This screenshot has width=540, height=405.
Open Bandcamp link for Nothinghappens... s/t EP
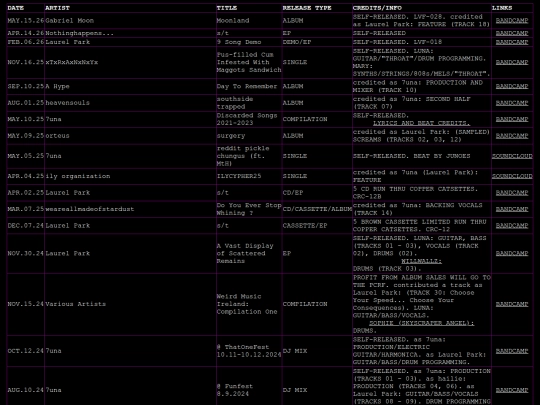(512, 33)
